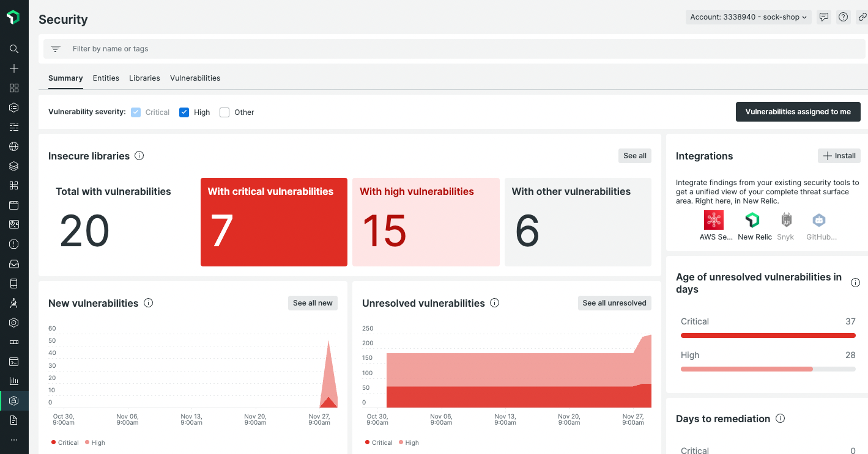Expand the sidebar more options ellipsis
The height and width of the screenshot is (454, 868).
click(x=14, y=440)
